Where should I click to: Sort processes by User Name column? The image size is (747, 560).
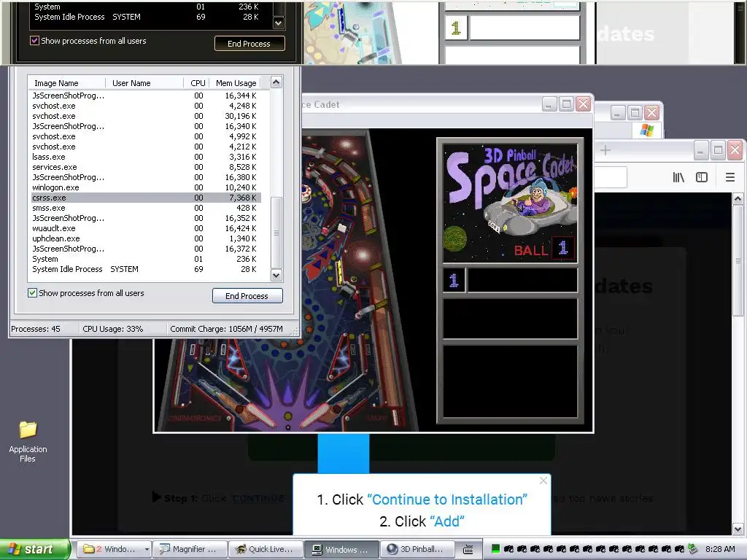coord(144,83)
